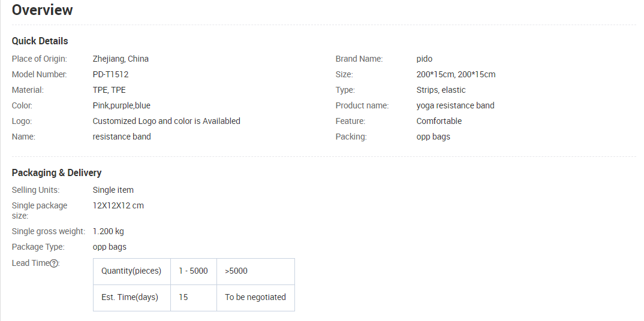Screen dimensions: 644x321
Task: Select the Quick Details section title
Action: click(40, 41)
